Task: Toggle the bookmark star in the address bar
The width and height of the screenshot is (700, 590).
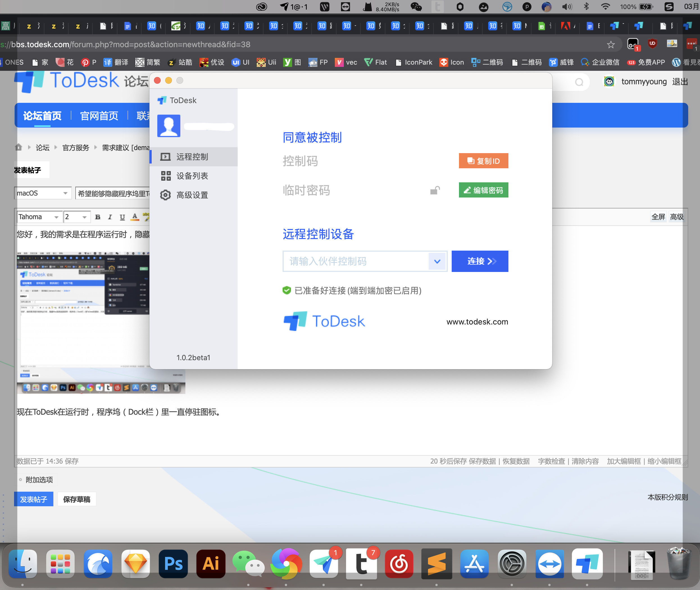Action: (x=611, y=44)
